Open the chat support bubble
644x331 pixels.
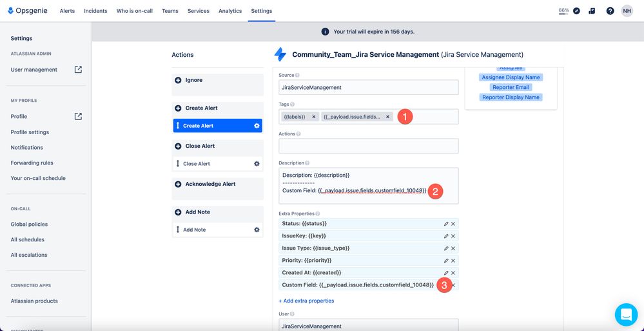pos(626,315)
